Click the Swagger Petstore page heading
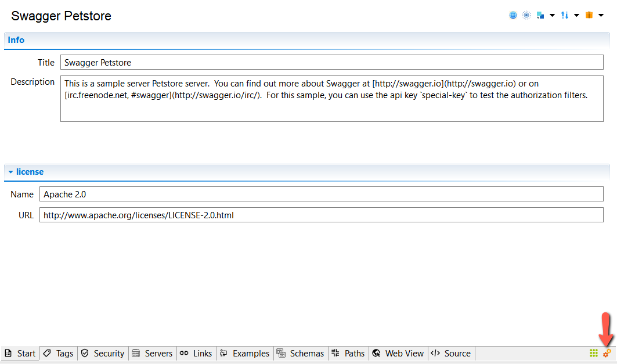This screenshot has height=364, width=617. click(61, 16)
